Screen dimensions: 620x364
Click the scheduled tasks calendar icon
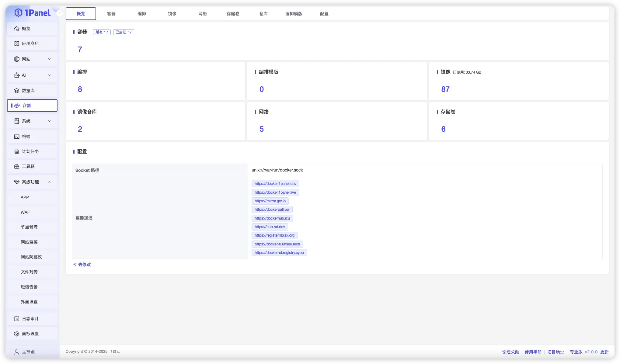(17, 151)
